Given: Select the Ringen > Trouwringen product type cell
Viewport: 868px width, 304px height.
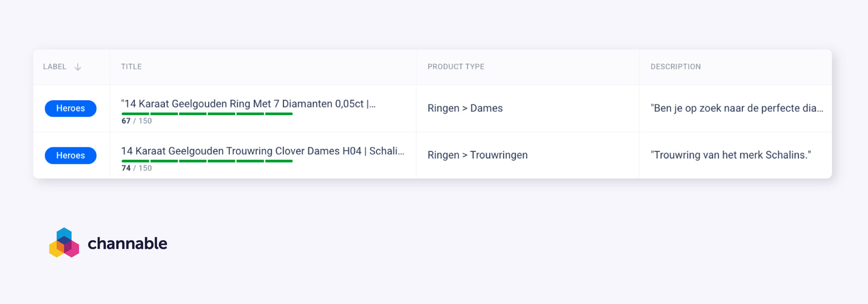Looking at the screenshot, I should tap(477, 155).
